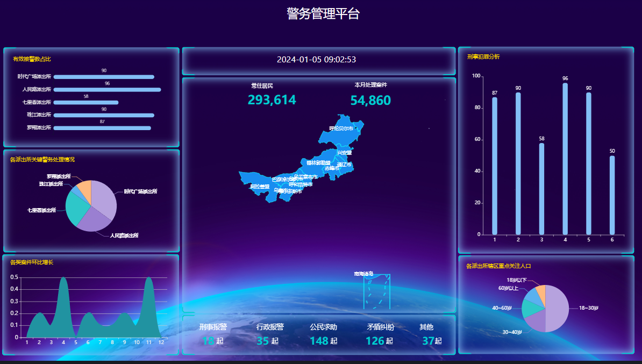Click the 本月处理案件 value 54,860
The image size is (642, 364).
370,101
